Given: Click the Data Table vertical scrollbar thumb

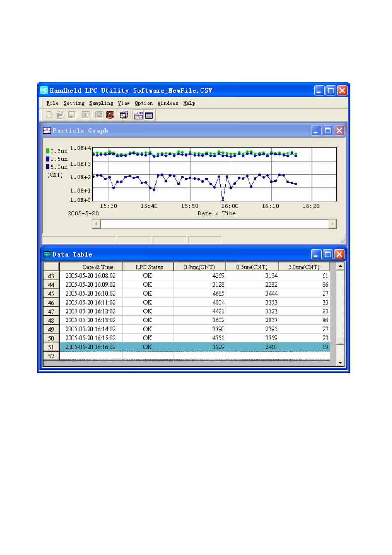Looking at the screenshot, I should coord(340,340).
